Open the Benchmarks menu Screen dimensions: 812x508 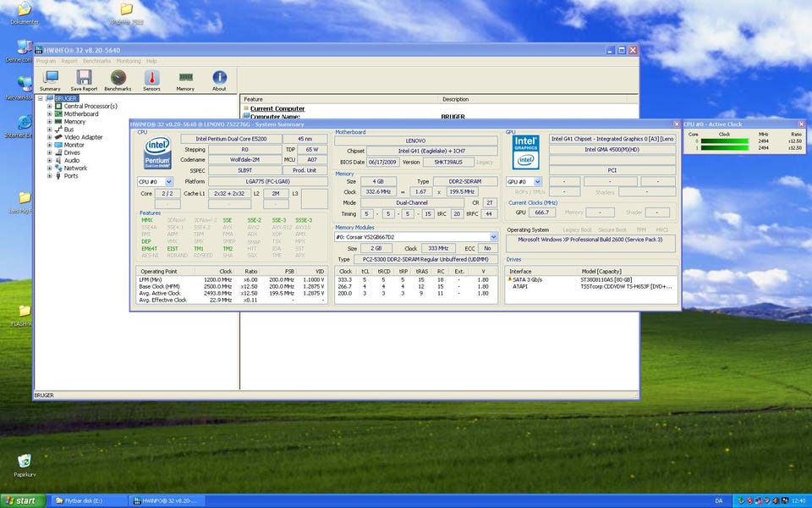[x=96, y=61]
